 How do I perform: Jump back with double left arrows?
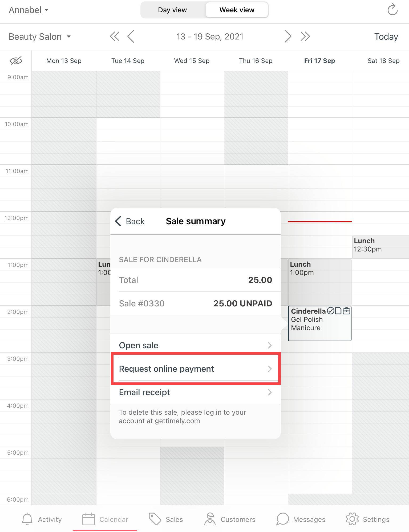[115, 37]
